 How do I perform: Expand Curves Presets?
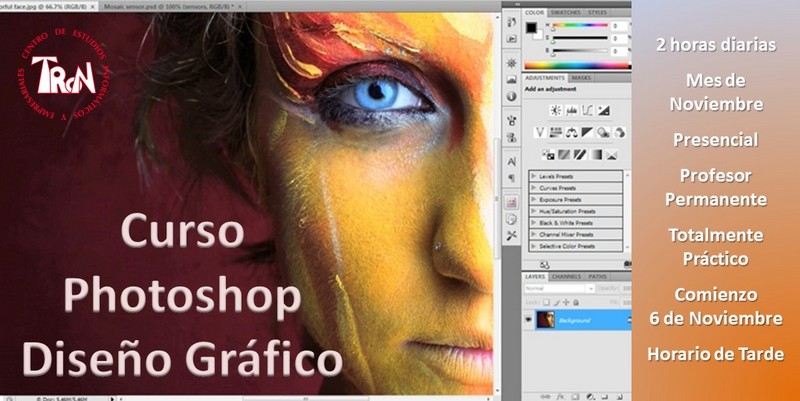coord(534,188)
